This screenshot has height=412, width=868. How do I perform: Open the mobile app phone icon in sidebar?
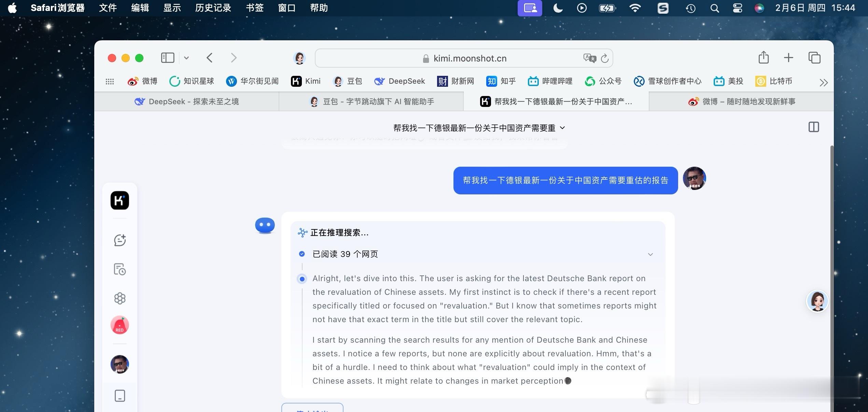(x=120, y=396)
